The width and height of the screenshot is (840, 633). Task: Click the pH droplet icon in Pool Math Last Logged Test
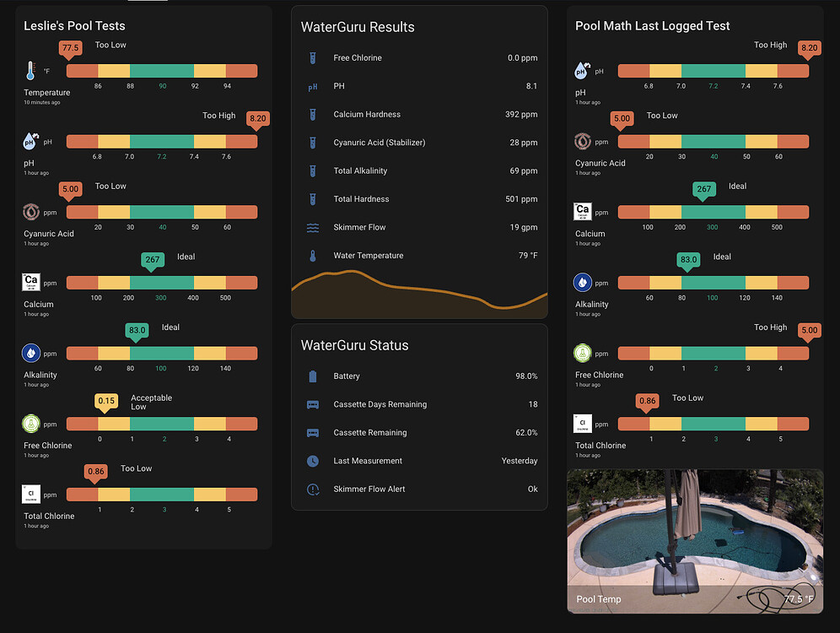point(582,70)
